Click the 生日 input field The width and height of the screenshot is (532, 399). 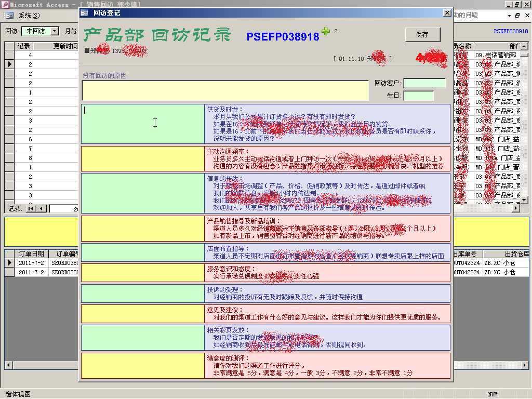418,96
